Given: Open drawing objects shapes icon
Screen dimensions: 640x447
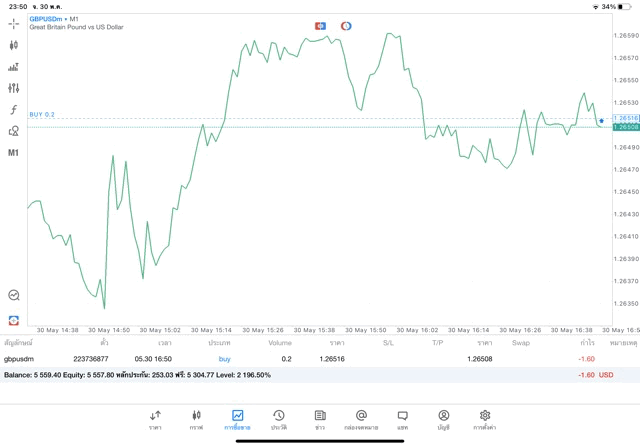Looking at the screenshot, I should click(x=14, y=131).
